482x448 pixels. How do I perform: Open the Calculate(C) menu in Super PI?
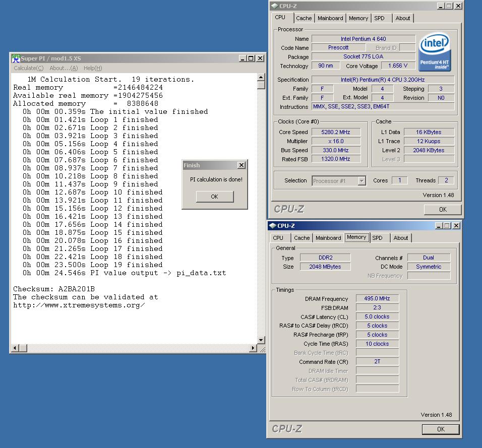[x=29, y=68]
